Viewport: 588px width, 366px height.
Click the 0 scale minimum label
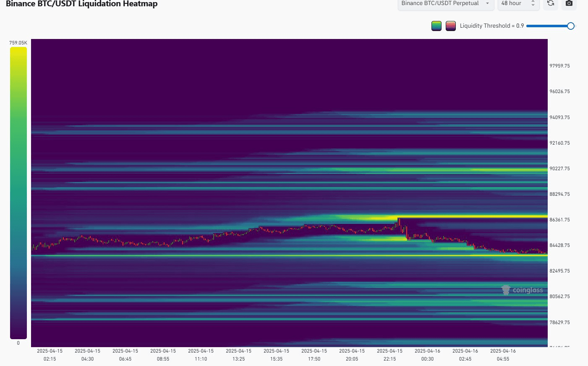pyautogui.click(x=18, y=343)
